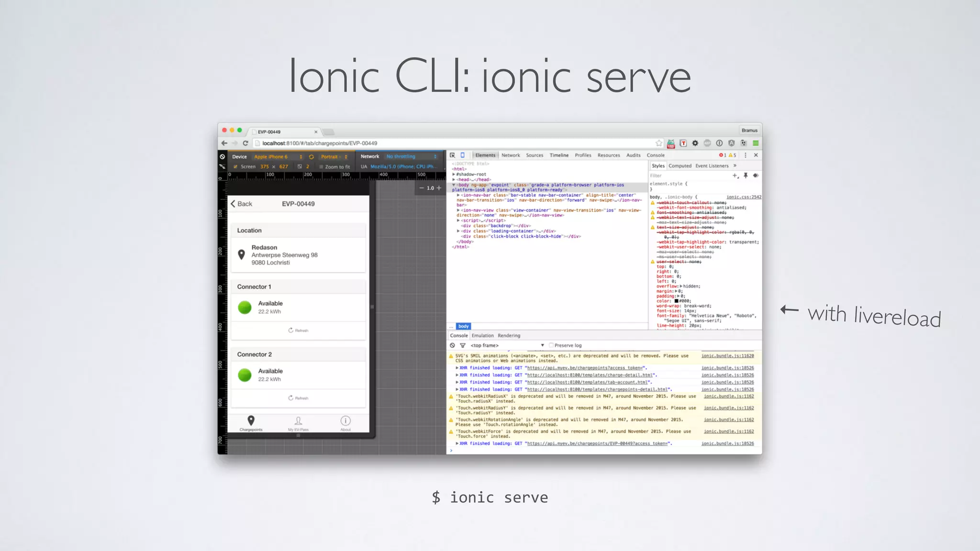The image size is (980, 551).
Task: Click the browser back arrow
Action: pos(224,143)
